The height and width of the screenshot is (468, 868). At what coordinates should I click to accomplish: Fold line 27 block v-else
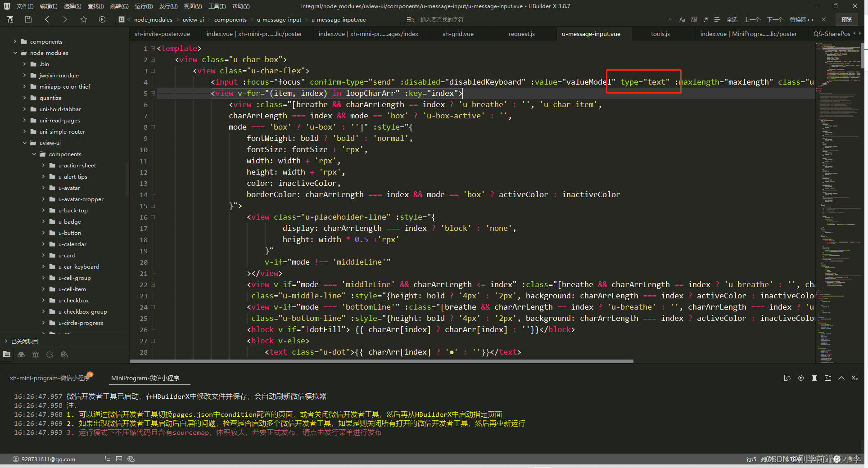point(153,341)
